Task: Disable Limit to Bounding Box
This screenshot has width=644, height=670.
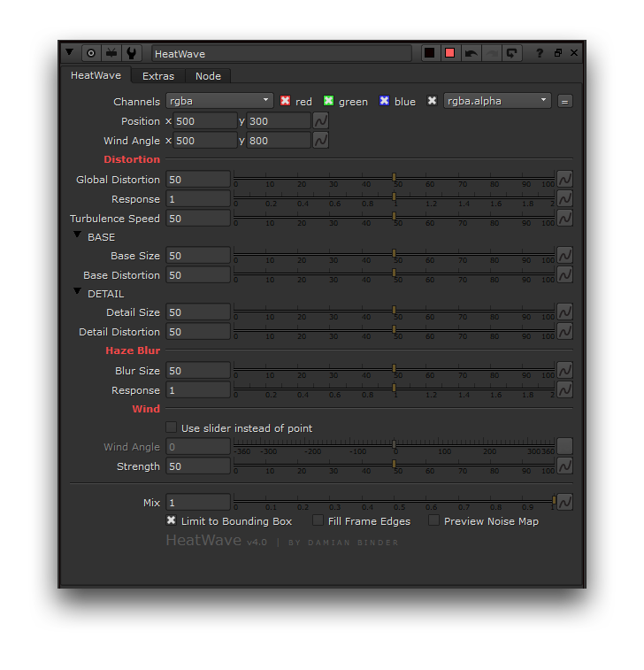Action: pyautogui.click(x=172, y=520)
